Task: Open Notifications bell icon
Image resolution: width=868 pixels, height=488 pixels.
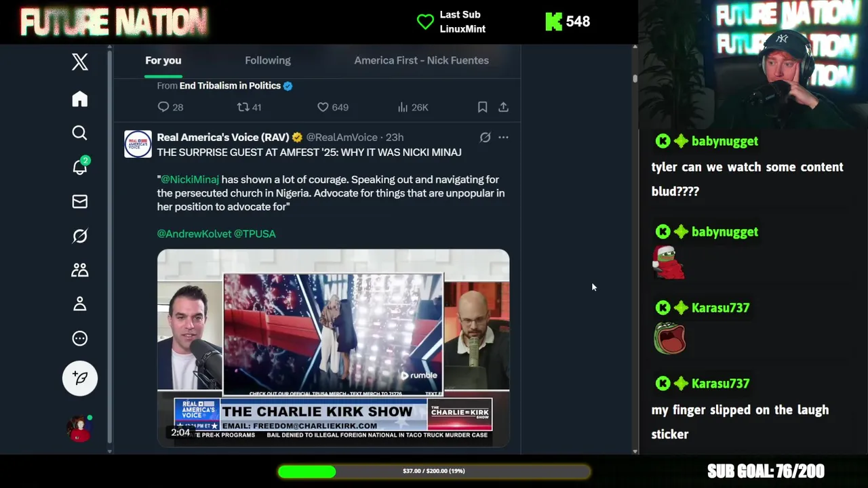Action: coord(80,166)
